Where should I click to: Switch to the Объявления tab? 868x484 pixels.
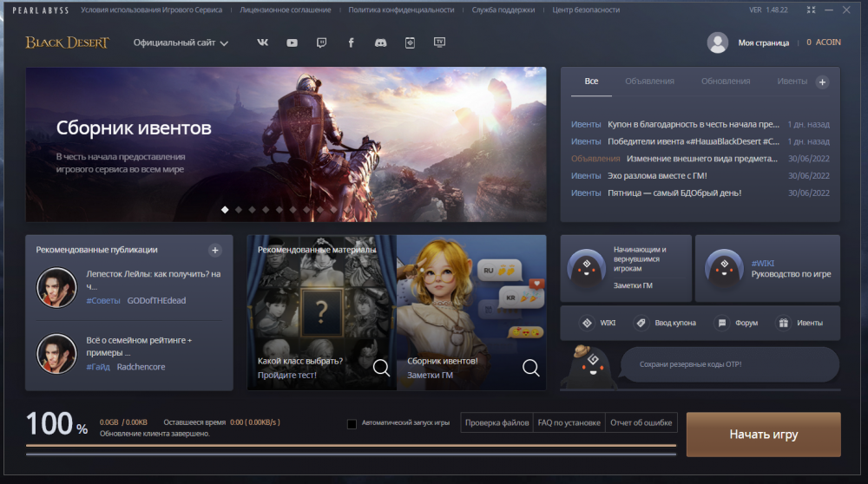pyautogui.click(x=649, y=82)
